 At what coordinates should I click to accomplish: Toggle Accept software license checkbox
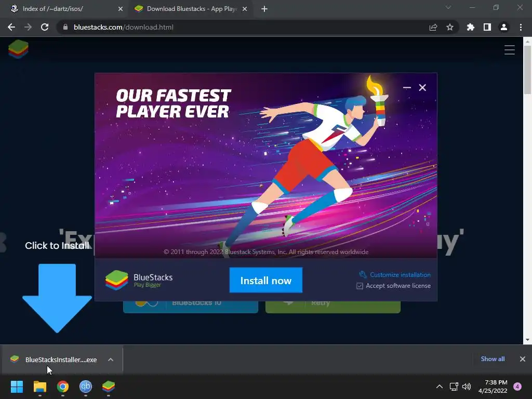pos(360,286)
